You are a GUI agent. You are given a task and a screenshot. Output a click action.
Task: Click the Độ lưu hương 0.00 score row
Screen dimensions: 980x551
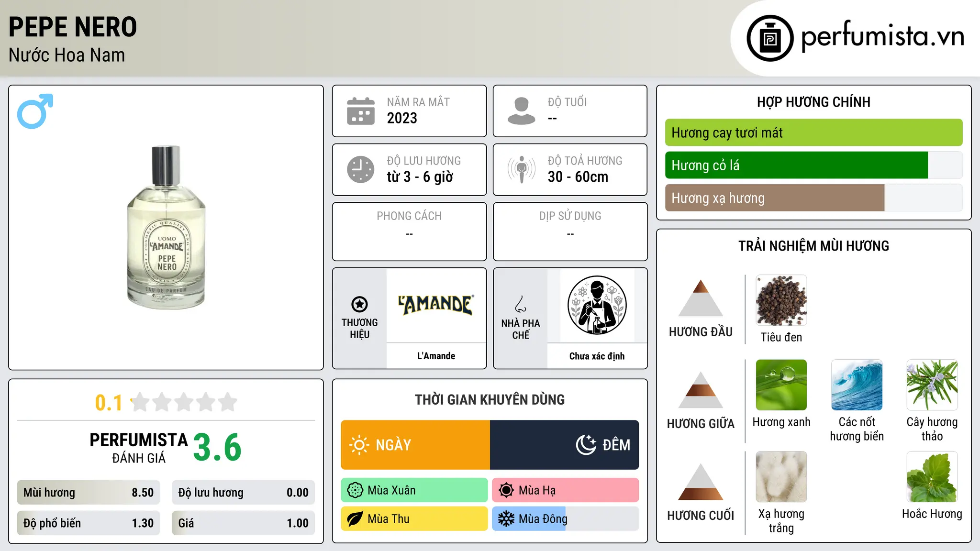tap(244, 493)
